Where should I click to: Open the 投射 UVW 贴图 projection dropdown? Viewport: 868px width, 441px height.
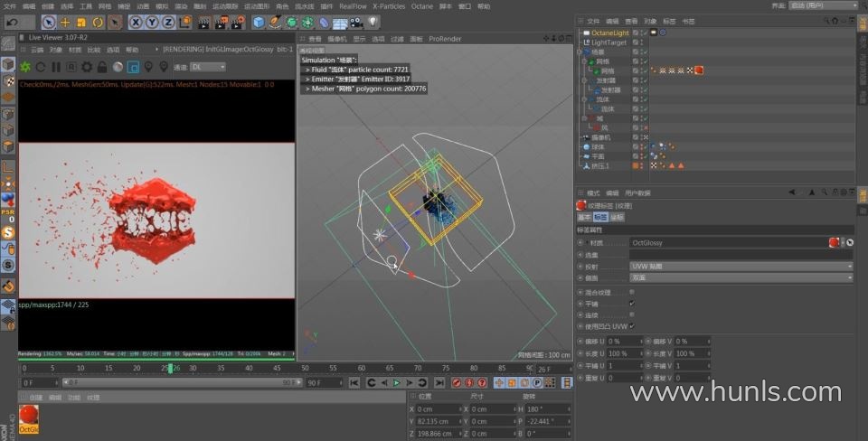pyautogui.click(x=741, y=267)
